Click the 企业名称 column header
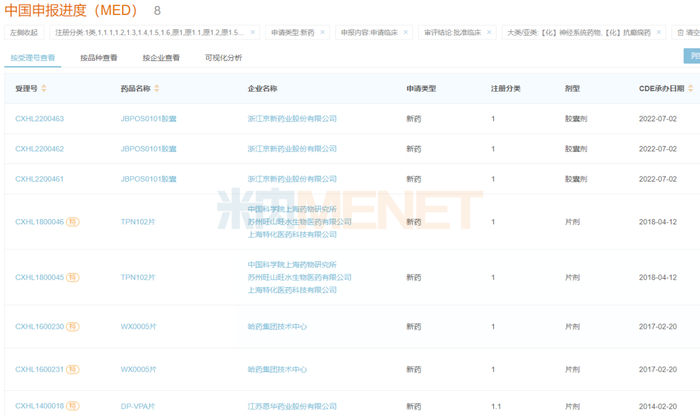The image size is (700, 417). click(262, 88)
